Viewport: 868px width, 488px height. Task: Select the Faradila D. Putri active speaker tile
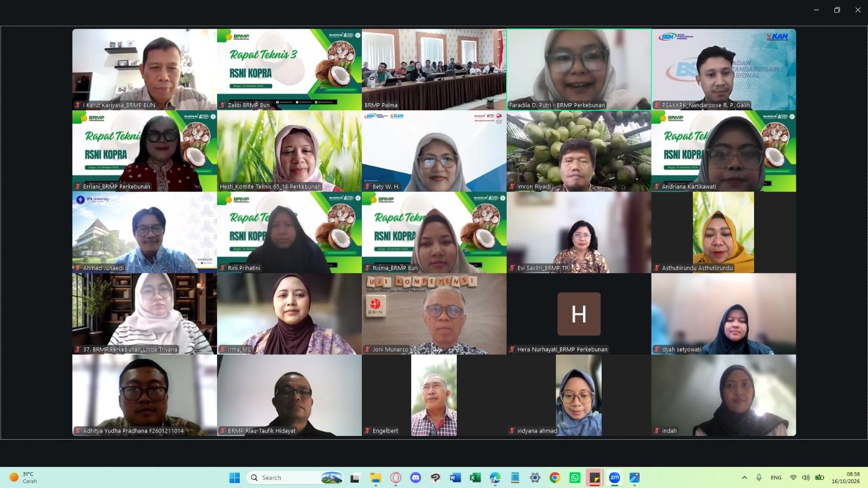[579, 69]
